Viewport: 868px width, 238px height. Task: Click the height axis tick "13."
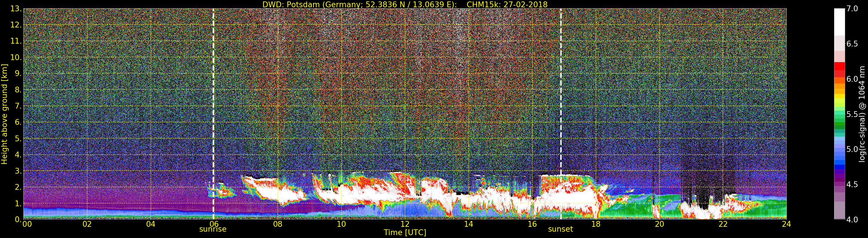click(x=16, y=9)
